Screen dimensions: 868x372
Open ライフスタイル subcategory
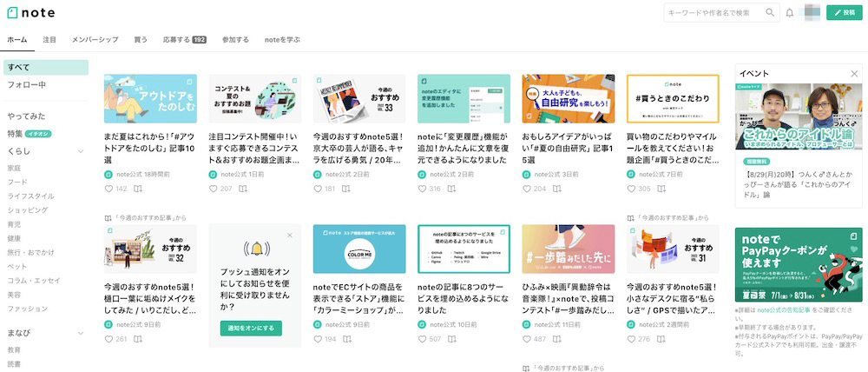click(x=31, y=196)
